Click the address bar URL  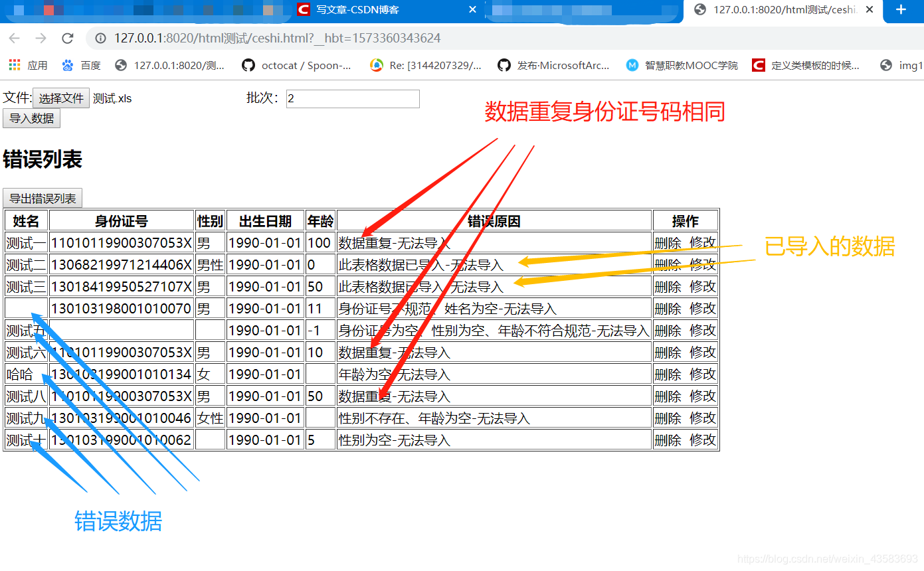(277, 39)
